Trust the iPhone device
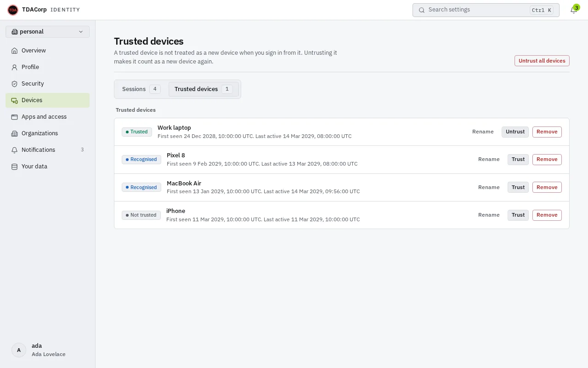 click(x=518, y=215)
